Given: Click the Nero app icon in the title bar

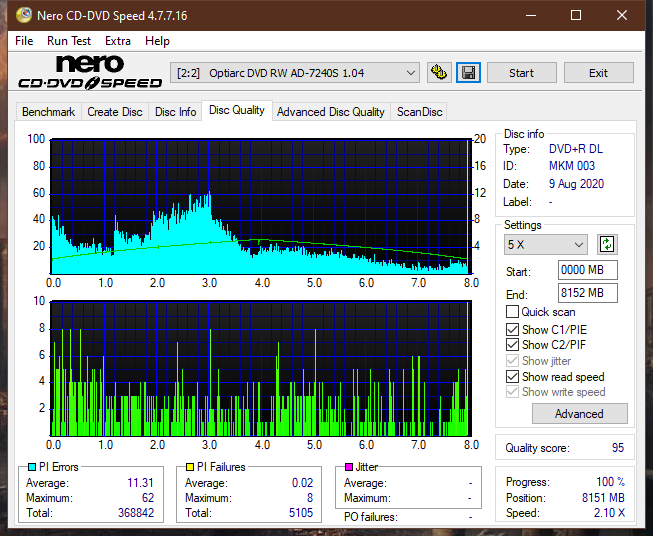Looking at the screenshot, I should pyautogui.click(x=24, y=15).
